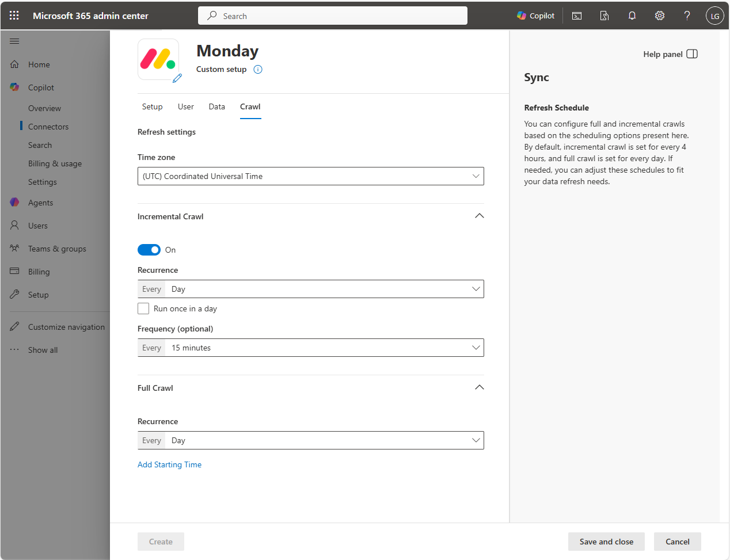Open Cloud Shell terminal icon

577,16
